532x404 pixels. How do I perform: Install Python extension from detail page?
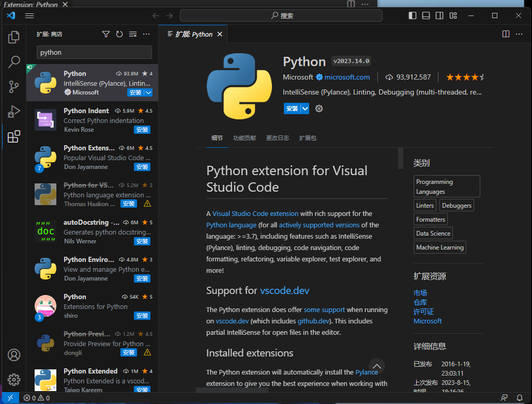pos(292,108)
